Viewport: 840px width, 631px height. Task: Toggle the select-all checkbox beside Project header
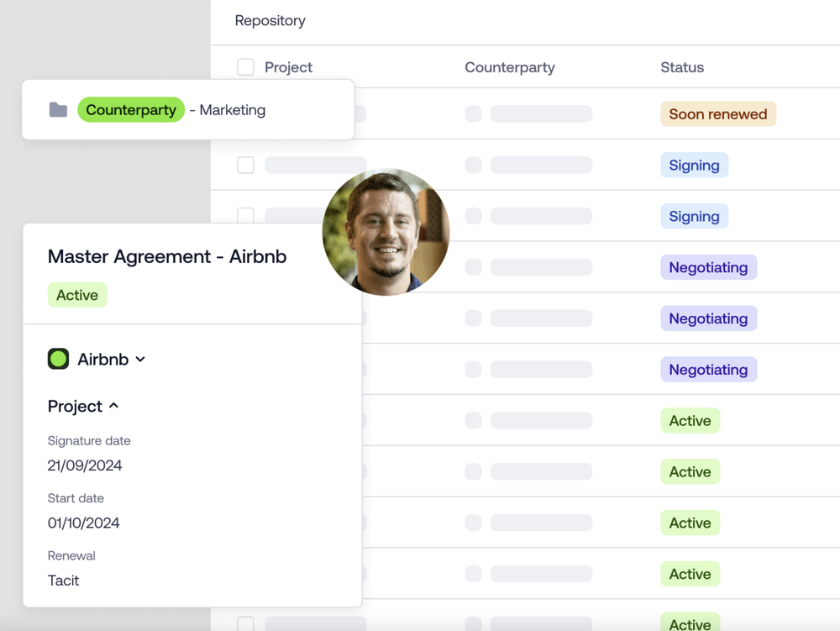tap(245, 67)
